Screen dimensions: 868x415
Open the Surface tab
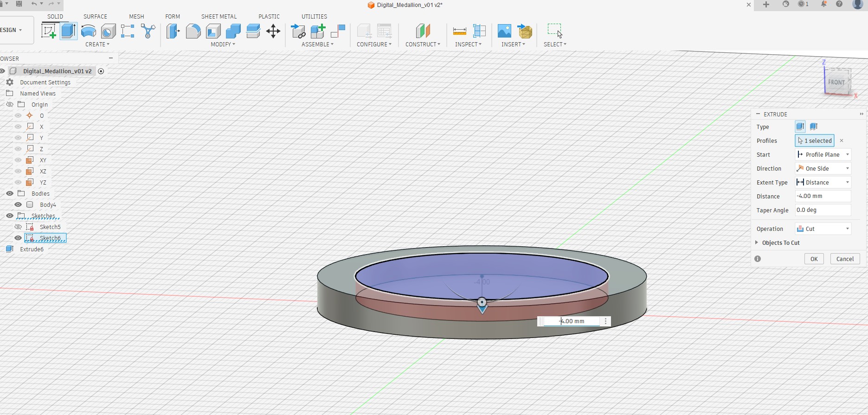[95, 16]
